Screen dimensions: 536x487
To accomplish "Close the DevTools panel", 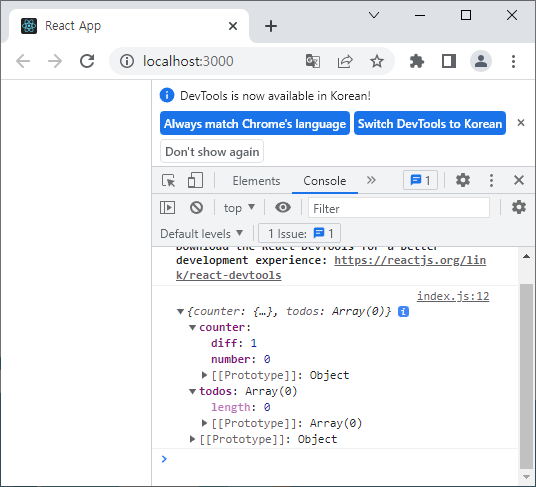I will (519, 180).
